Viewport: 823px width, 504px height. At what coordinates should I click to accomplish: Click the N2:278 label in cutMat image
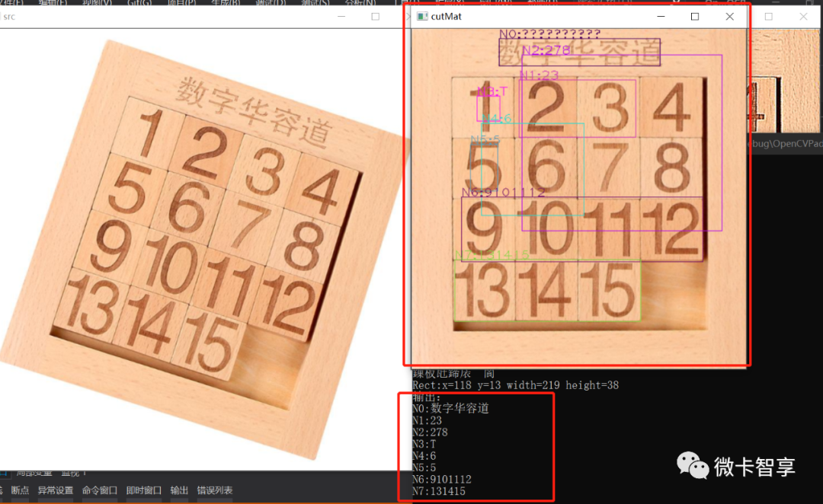546,50
